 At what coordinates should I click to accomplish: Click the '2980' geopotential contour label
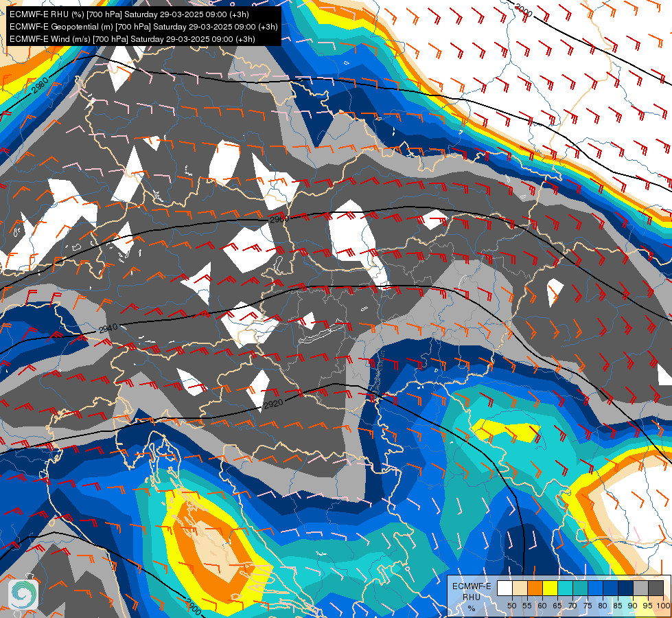pyautogui.click(x=40, y=85)
